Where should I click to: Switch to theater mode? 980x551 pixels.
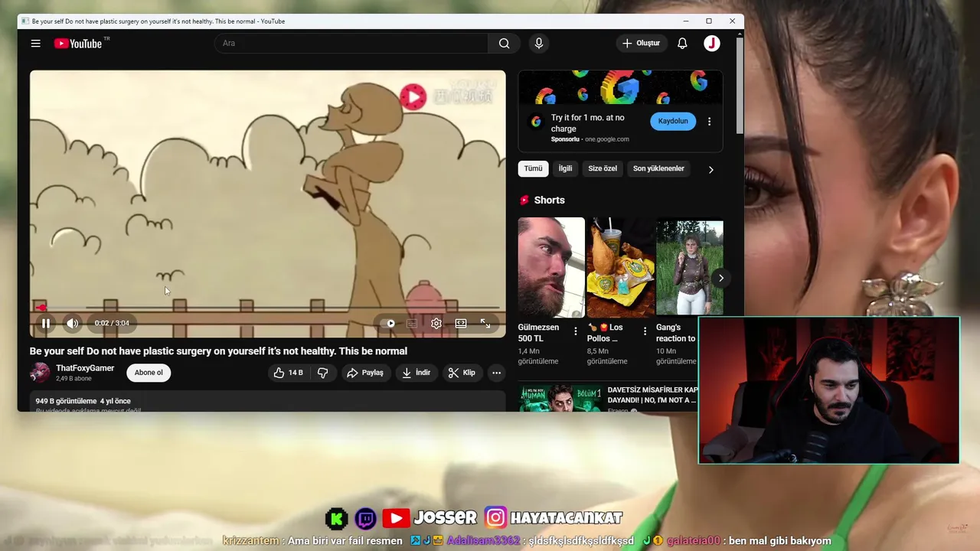(461, 323)
